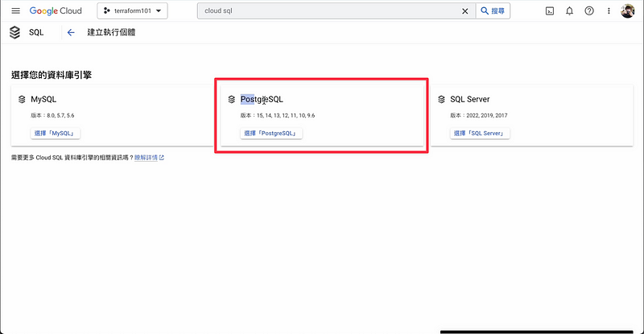Click MySQL versions 8.0, 5.7, 5.6 text
Viewport: 644px width, 334px height.
point(52,115)
